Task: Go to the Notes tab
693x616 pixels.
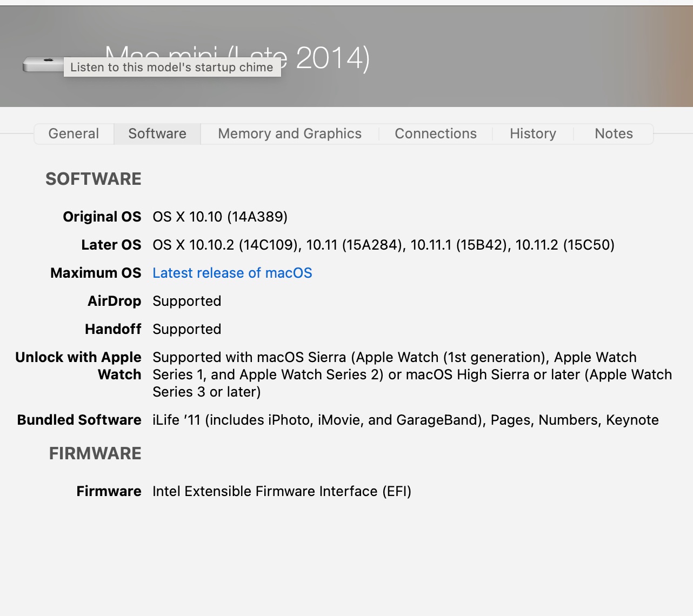Action: tap(614, 133)
